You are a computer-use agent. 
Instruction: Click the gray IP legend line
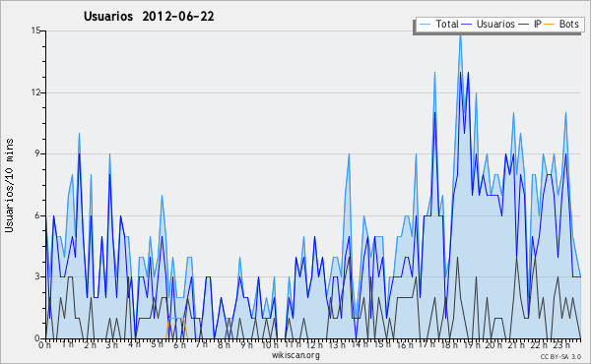[x=524, y=24]
